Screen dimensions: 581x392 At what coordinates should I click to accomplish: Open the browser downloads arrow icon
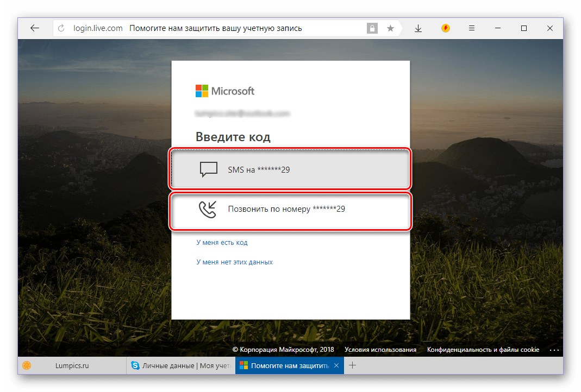(418, 28)
